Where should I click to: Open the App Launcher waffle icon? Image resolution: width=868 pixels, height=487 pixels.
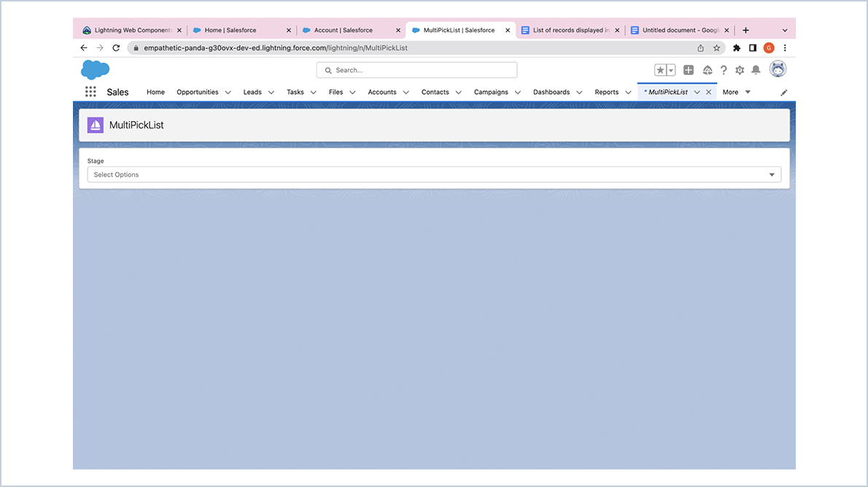click(x=90, y=91)
